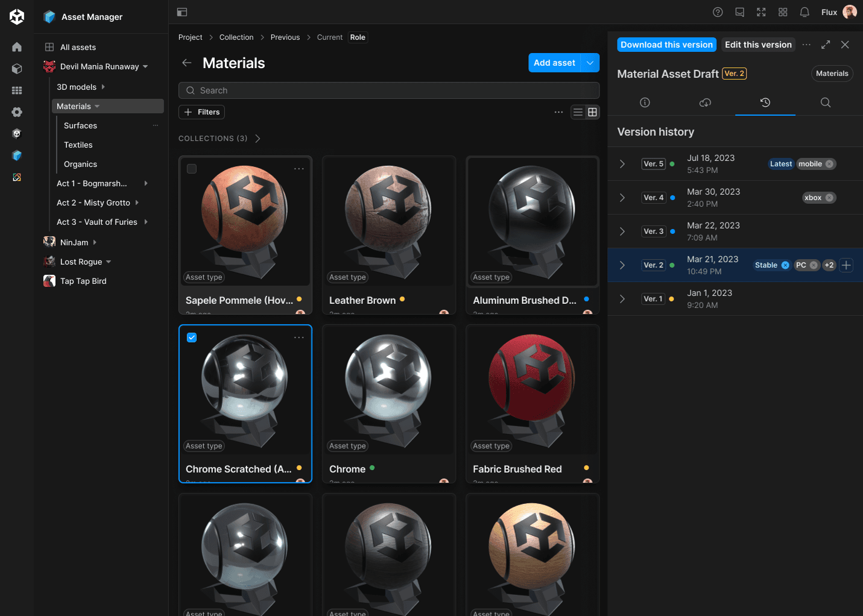The height and width of the screenshot is (616, 863).
Task: Click the Unity logo at top left
Action: pos(16,16)
